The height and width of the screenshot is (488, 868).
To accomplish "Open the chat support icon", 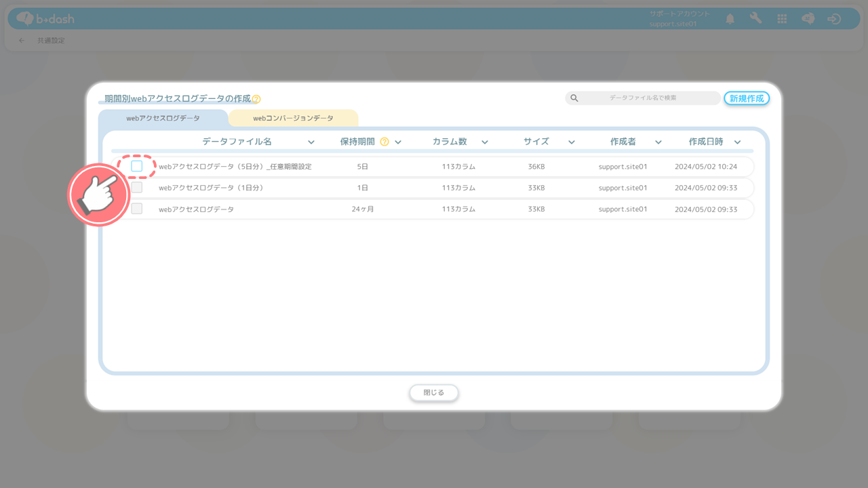I will 808,19.
